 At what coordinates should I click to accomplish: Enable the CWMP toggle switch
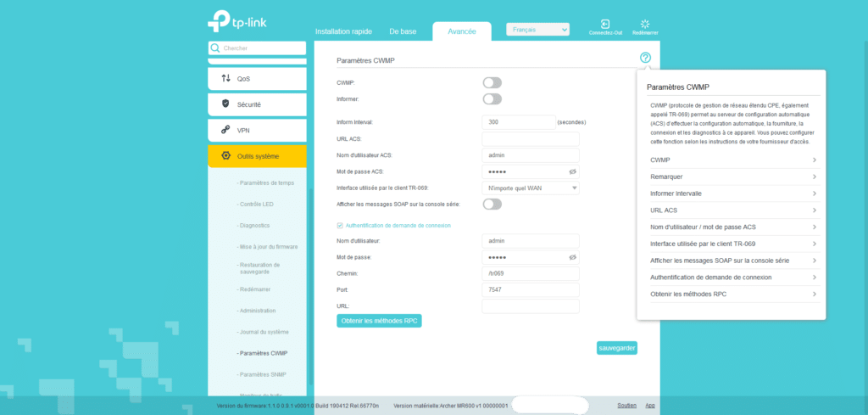492,82
